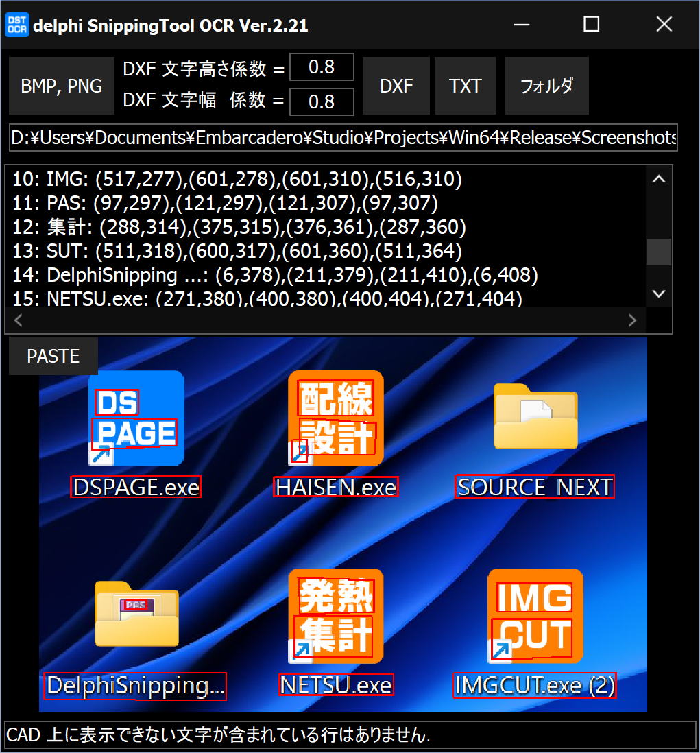Viewport: 700px width, 753px height.
Task: Click the left arrow of horizontal scrollbar
Action: pos(19,320)
